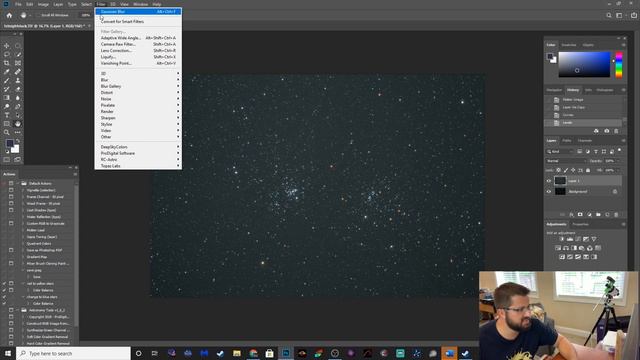The width and height of the screenshot is (640, 360).
Task: Click the foreground color swatch in toolbar
Action: [9, 143]
